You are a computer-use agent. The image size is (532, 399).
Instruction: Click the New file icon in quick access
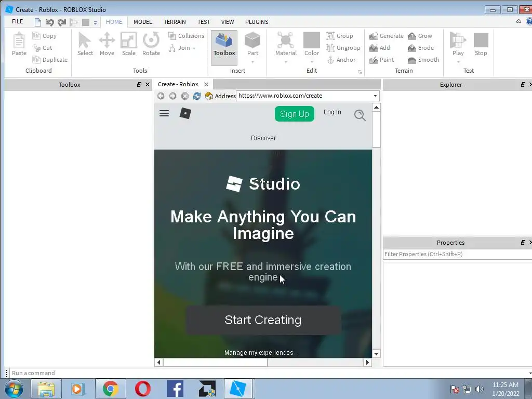(x=37, y=22)
